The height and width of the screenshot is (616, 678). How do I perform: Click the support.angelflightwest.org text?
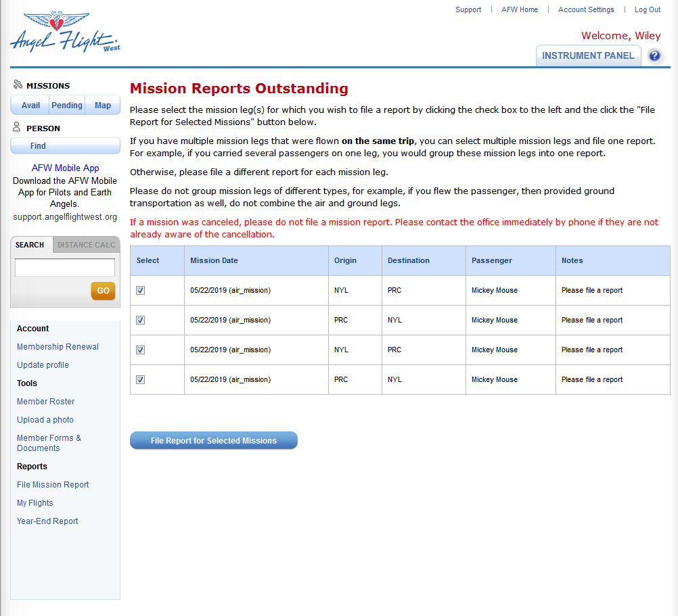point(65,217)
